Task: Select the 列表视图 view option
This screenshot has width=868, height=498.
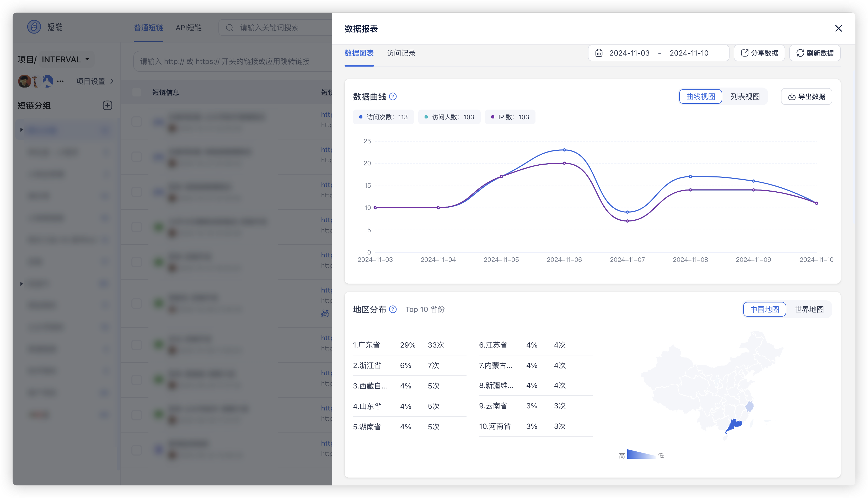Action: (745, 97)
